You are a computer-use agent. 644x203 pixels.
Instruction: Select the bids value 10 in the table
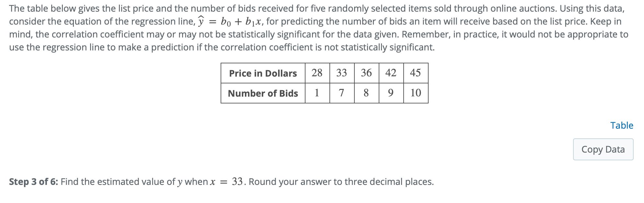(x=416, y=93)
